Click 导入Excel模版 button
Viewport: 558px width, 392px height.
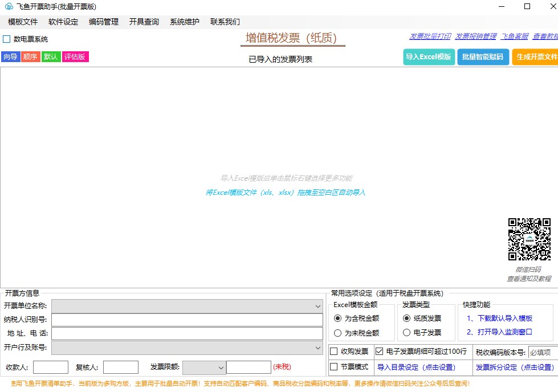[x=429, y=57]
